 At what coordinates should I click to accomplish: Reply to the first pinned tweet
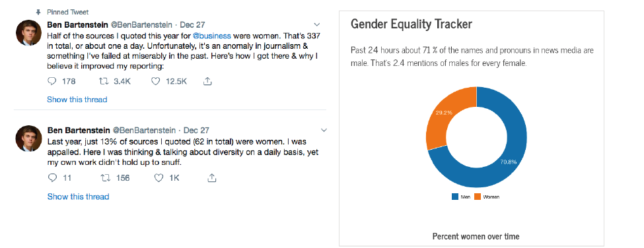(52, 82)
